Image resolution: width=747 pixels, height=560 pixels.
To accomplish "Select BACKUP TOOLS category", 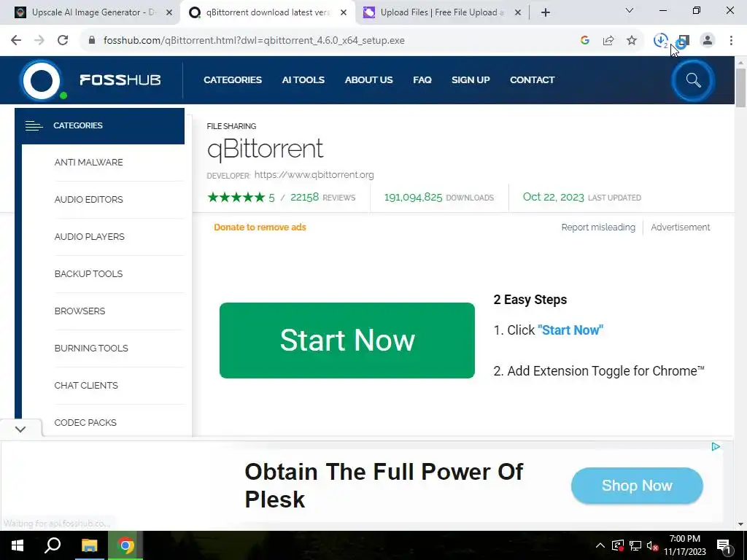I will 88,274.
